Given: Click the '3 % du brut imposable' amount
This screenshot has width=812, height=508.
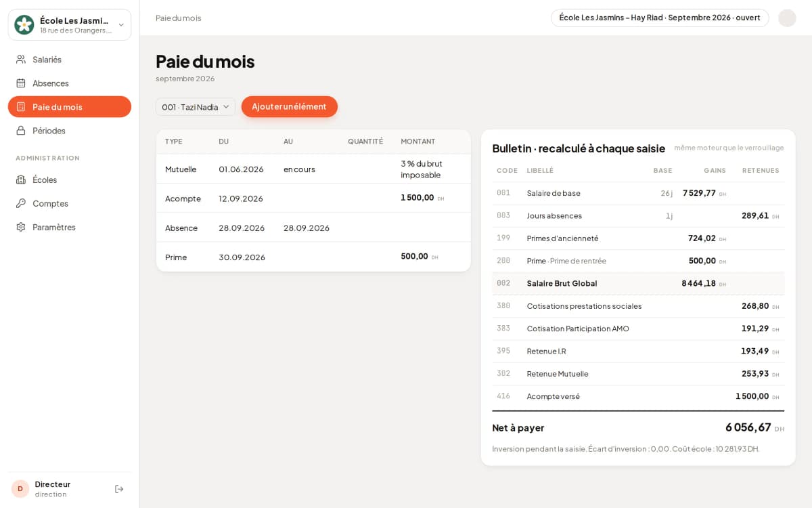Looking at the screenshot, I should (x=422, y=169).
